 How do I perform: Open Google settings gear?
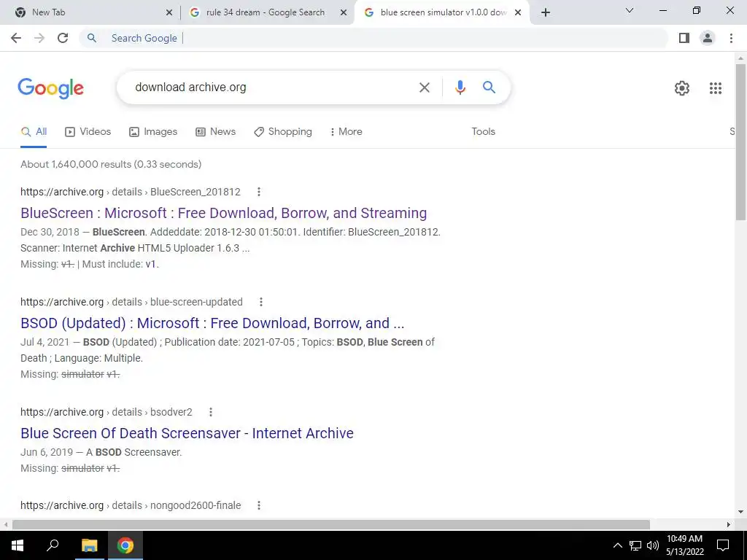(682, 88)
